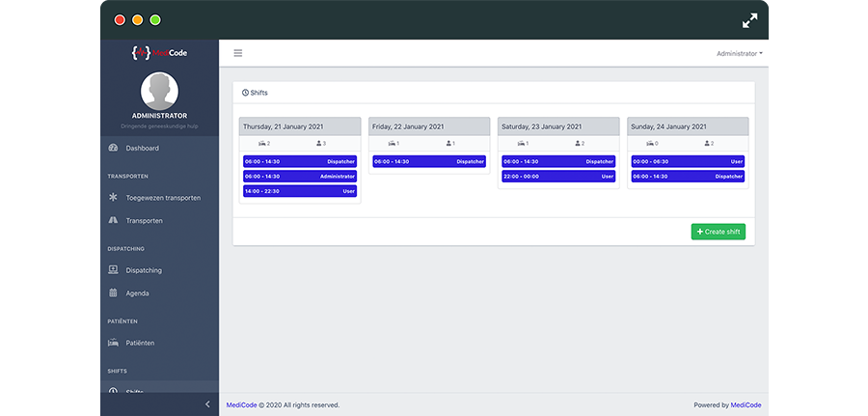The width and height of the screenshot is (868, 416).
Task: Select the Sunday, 24 January 2021 header
Action: click(688, 126)
